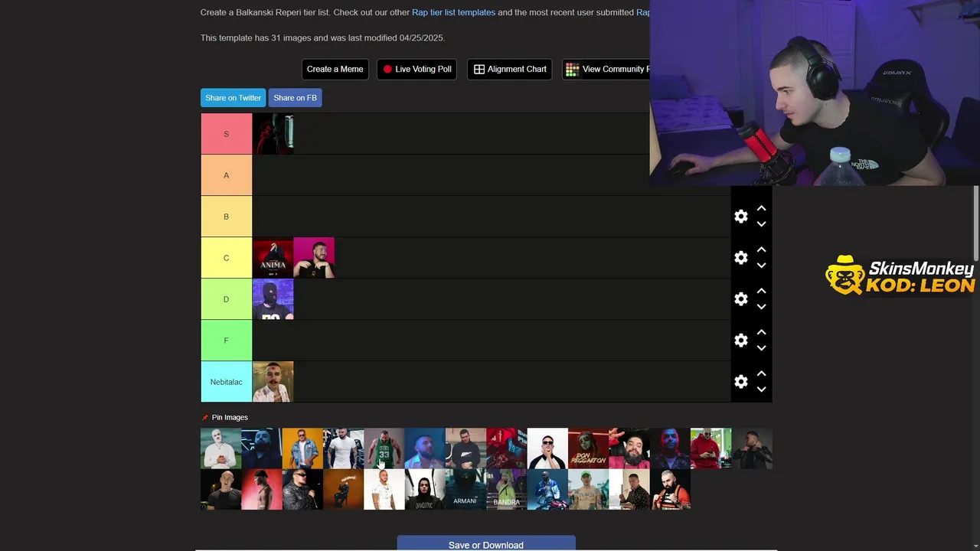Move Nebitalac row up with arrow
Screen dimensions: 980x551
point(761,373)
